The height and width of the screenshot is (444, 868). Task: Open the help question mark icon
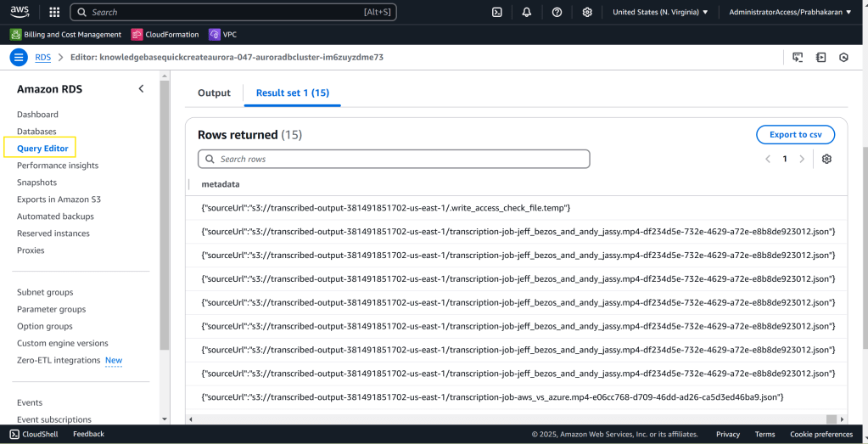coord(557,12)
